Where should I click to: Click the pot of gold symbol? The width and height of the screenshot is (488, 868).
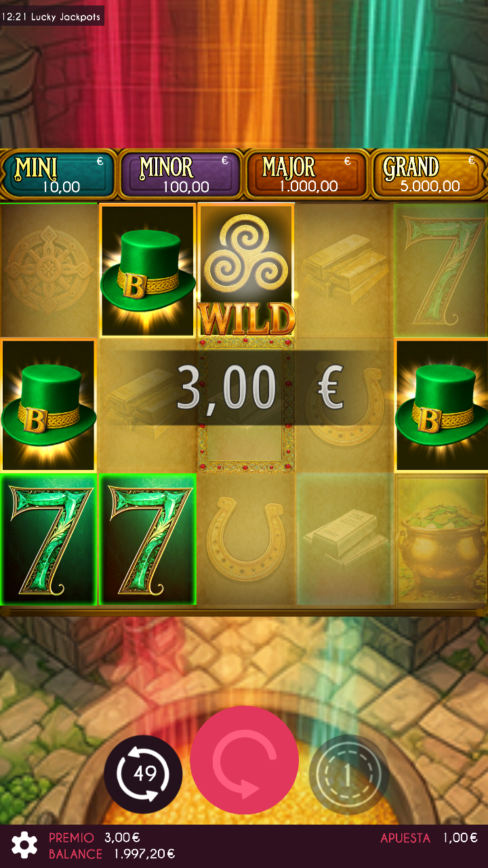pyautogui.click(x=441, y=540)
